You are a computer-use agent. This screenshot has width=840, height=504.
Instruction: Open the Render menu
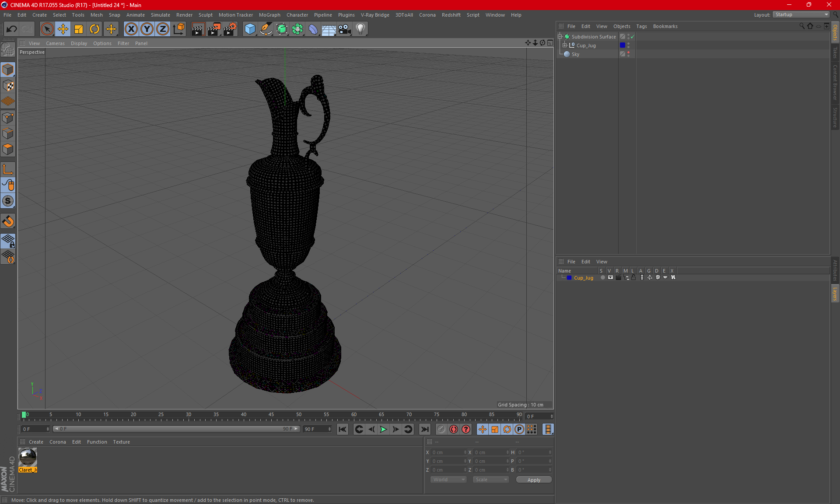[x=184, y=15]
